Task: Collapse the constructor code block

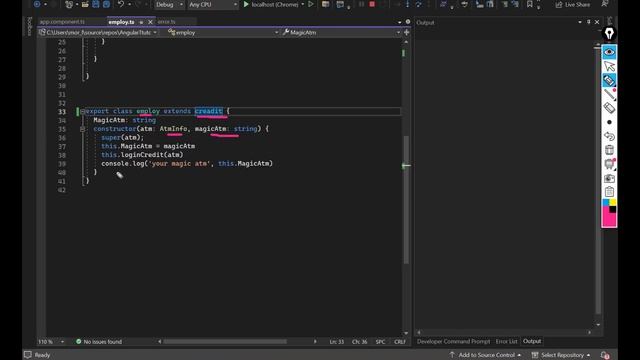Action: tap(82, 129)
